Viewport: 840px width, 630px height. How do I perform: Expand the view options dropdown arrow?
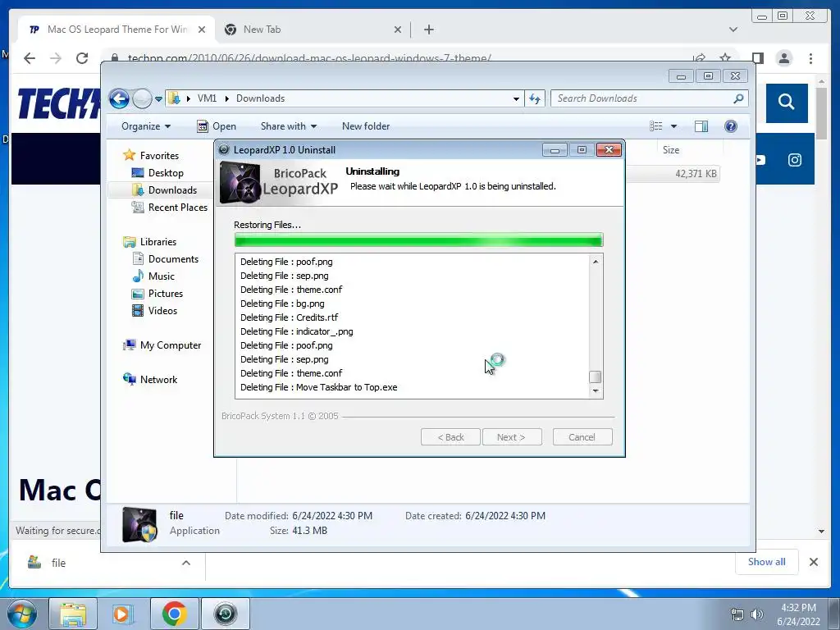tap(674, 126)
